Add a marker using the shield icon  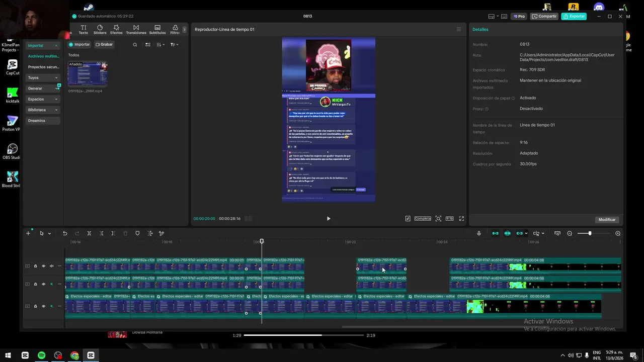pos(137,233)
